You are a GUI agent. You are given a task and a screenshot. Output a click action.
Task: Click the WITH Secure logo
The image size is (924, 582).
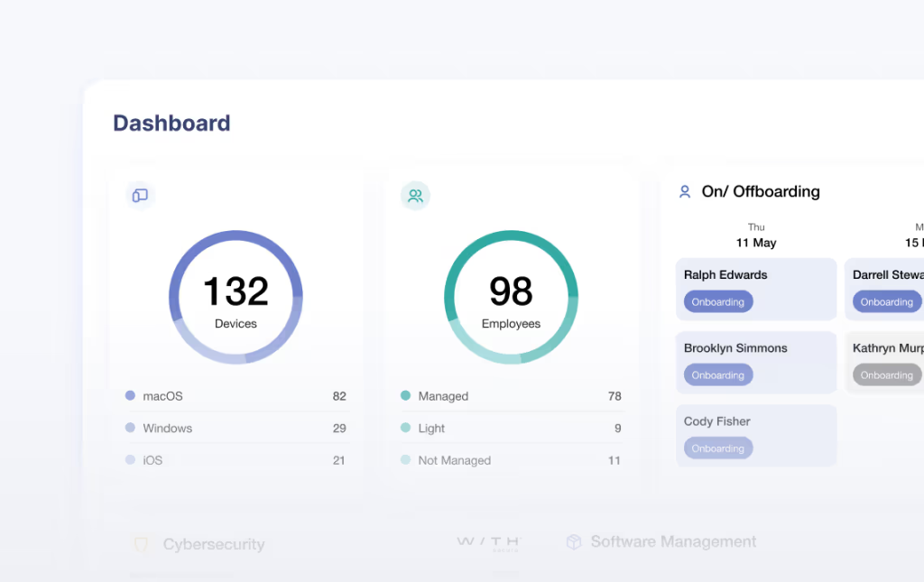(488, 542)
